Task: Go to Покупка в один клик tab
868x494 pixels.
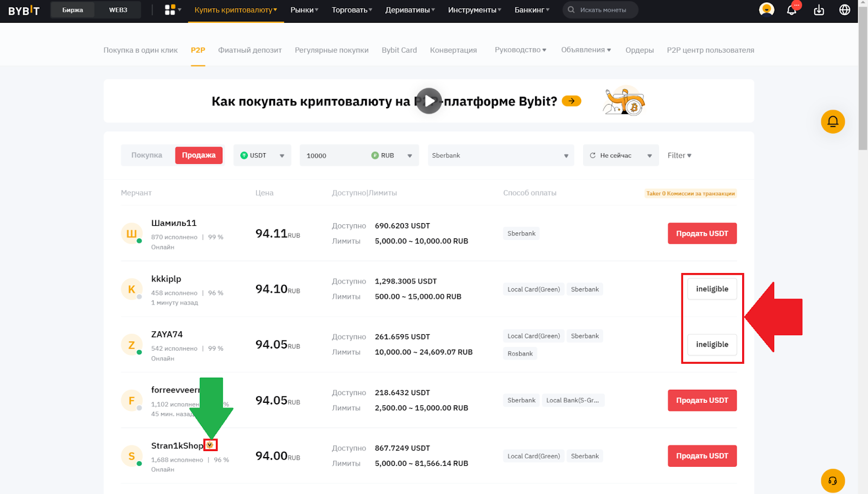Action: point(141,50)
